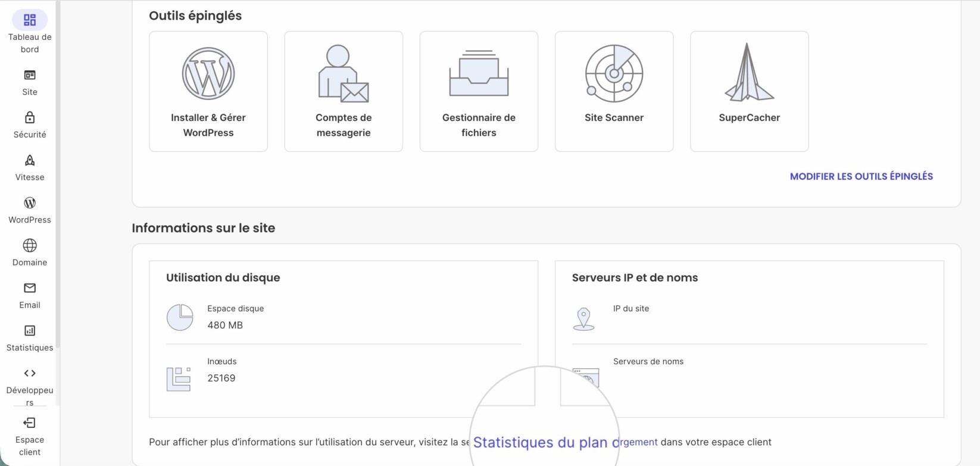Viewport: 980px width, 466px height.
Task: Open the SuperCacher pinned tool
Action: point(749,91)
